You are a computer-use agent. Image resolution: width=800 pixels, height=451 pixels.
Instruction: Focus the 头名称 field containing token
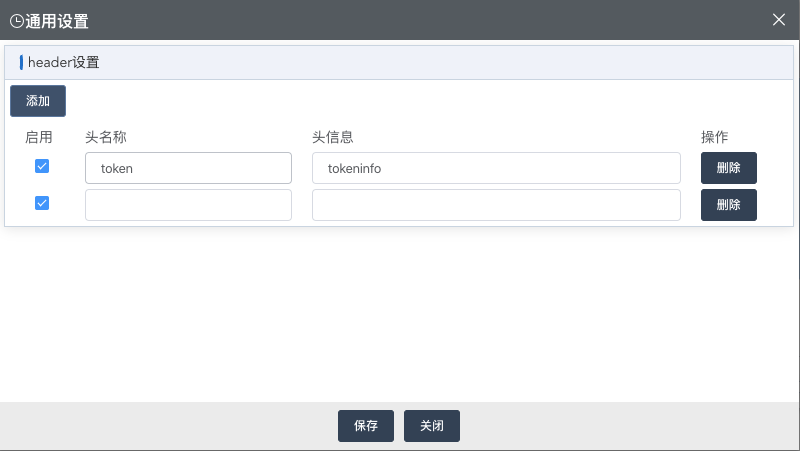pos(188,168)
